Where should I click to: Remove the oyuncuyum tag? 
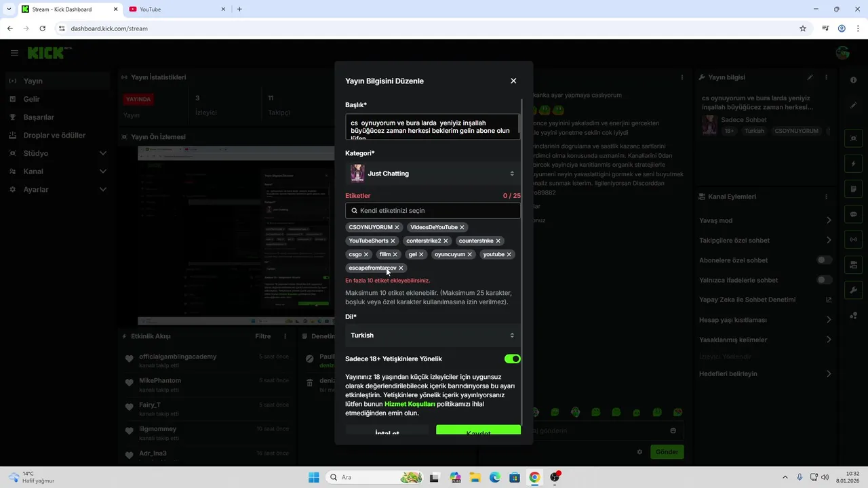point(470,254)
